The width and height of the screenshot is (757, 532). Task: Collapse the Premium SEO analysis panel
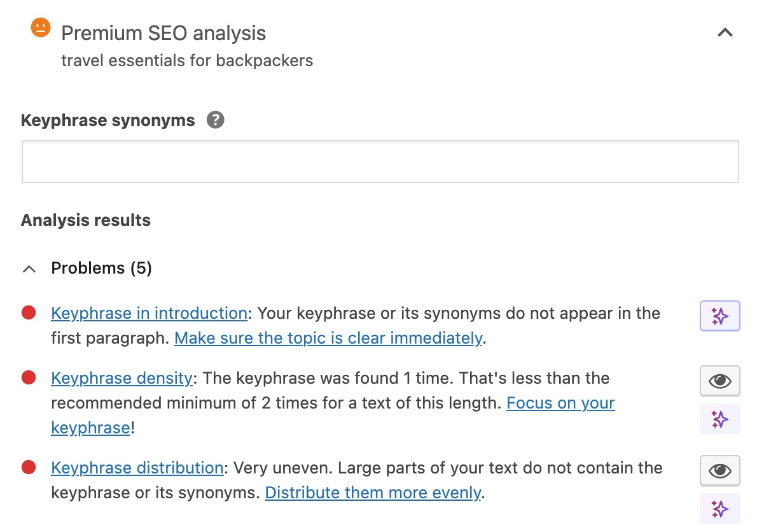pyautogui.click(x=725, y=32)
